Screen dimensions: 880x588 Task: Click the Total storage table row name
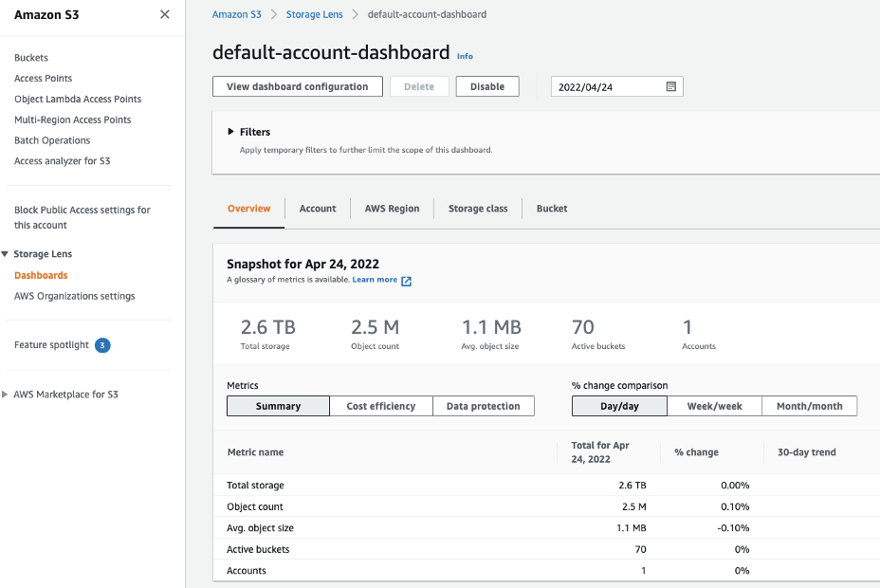click(x=255, y=486)
